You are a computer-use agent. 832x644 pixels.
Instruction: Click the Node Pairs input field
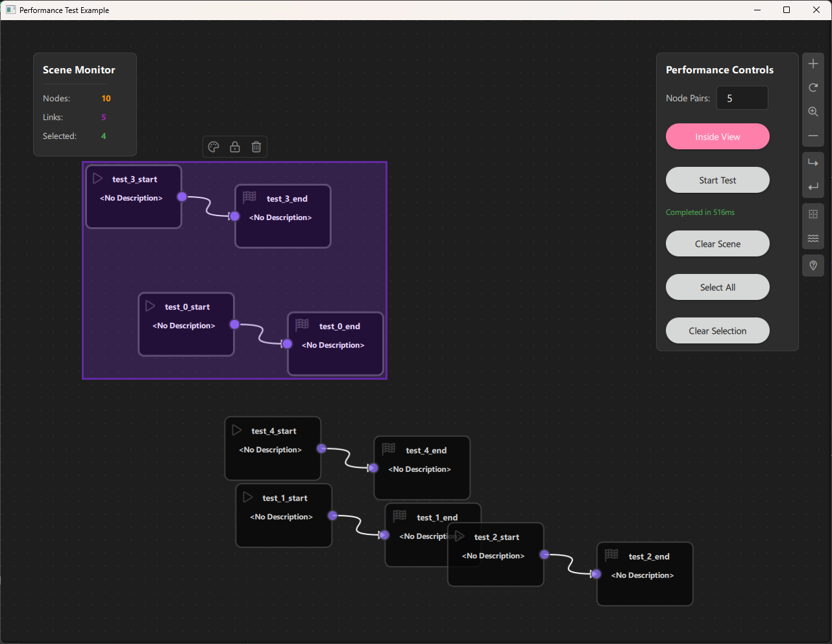[742, 97]
